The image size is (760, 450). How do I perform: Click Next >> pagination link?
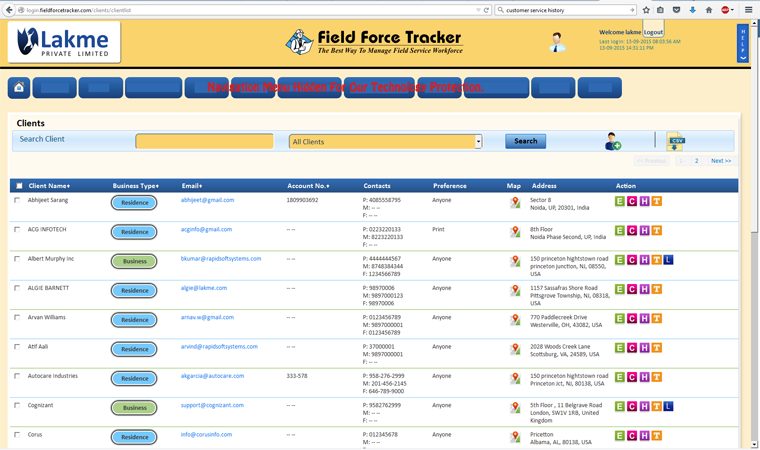click(721, 161)
